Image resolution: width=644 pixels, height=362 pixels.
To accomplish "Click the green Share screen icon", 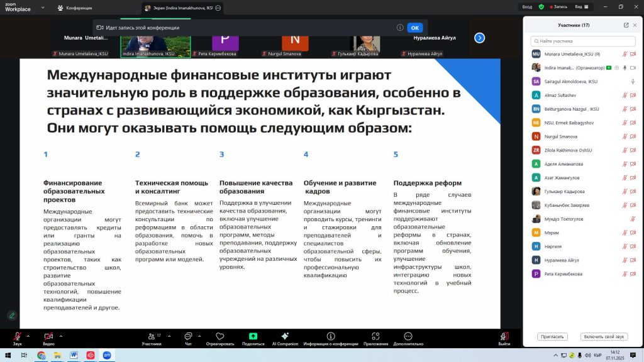I will point(253,336).
